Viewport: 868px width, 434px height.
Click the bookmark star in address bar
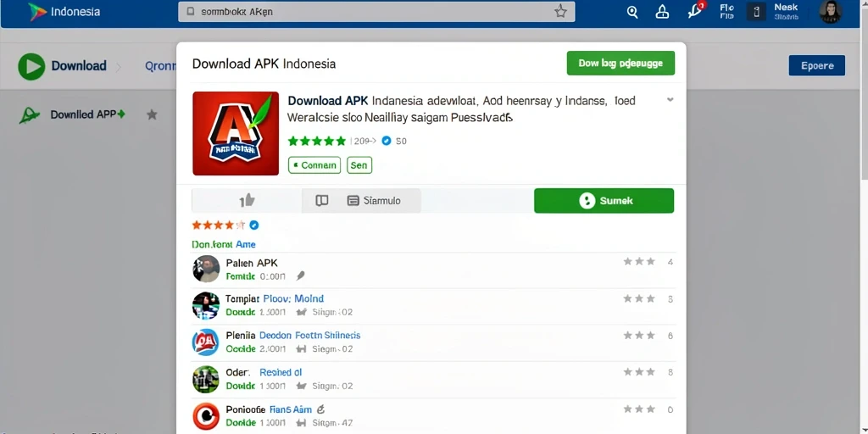click(x=561, y=12)
